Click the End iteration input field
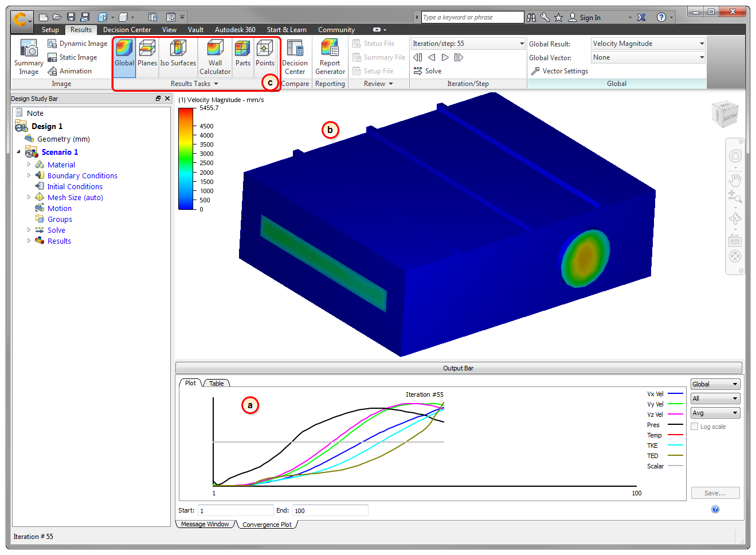 (330, 510)
